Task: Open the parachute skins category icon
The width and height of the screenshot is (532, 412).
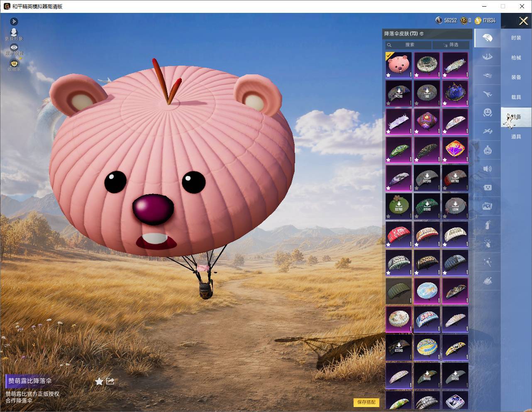Action: point(487,38)
